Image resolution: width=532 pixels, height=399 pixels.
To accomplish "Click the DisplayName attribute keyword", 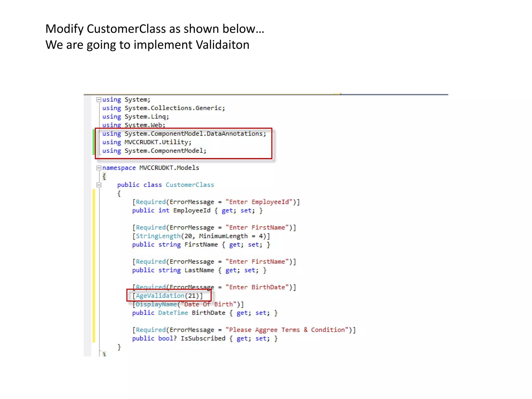I will [156, 304].
